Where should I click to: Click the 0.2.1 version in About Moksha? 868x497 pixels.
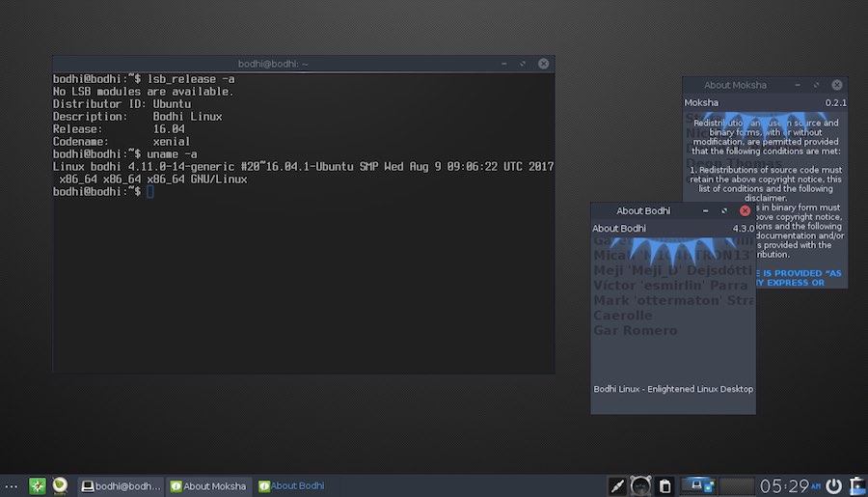tap(835, 102)
